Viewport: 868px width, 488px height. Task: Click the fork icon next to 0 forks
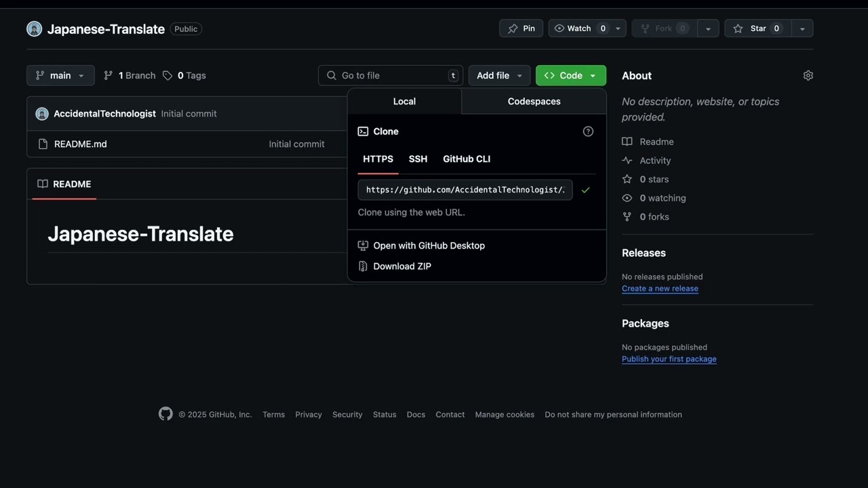627,217
